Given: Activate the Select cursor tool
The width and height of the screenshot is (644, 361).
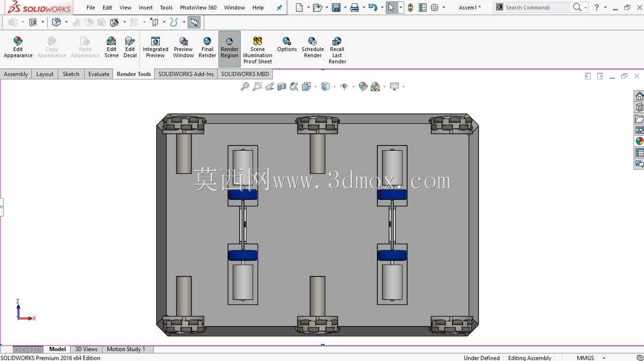Looking at the screenshot, I should pyautogui.click(x=391, y=8).
